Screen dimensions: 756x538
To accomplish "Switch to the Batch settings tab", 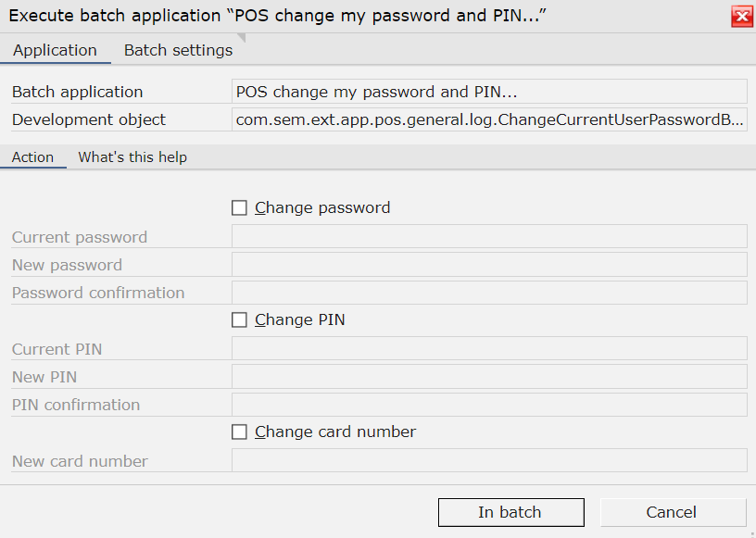I will (179, 50).
